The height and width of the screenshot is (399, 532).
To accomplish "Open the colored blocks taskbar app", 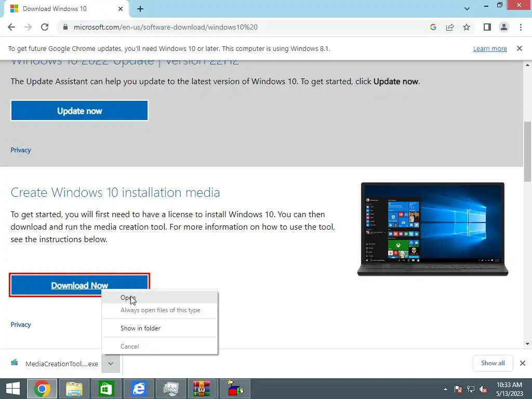I will (235, 389).
